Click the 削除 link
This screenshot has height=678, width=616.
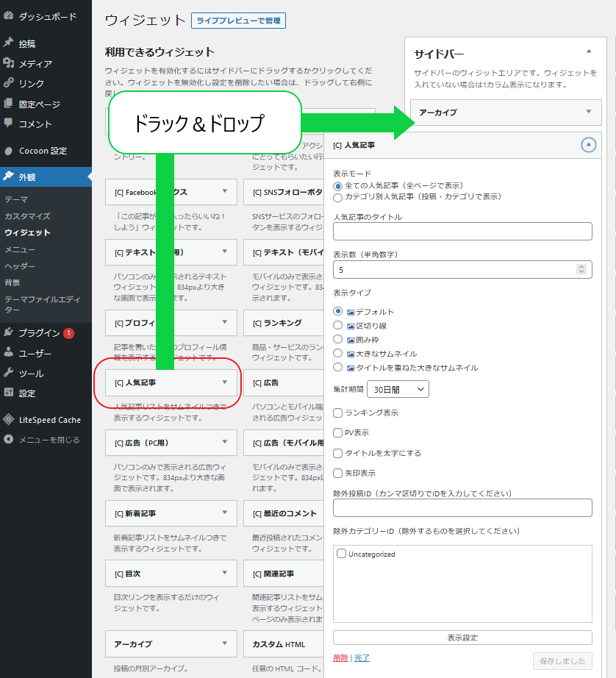[x=340, y=657]
